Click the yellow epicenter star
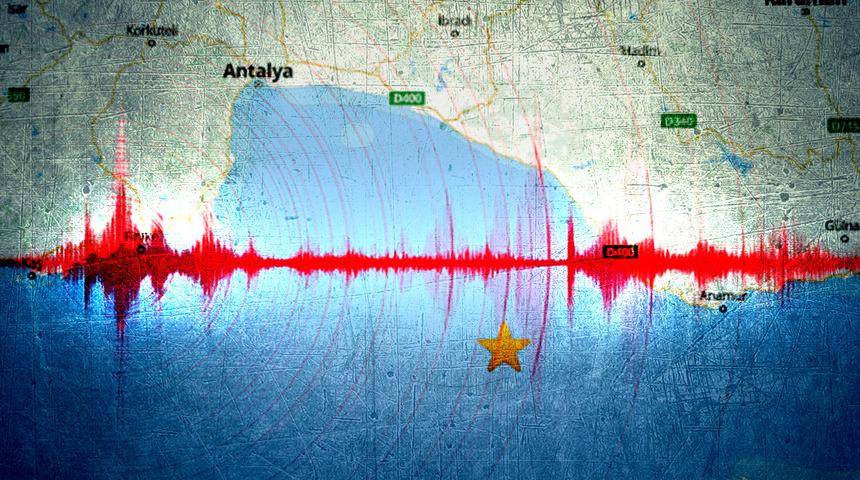The width and height of the screenshot is (860, 480). click(x=504, y=347)
